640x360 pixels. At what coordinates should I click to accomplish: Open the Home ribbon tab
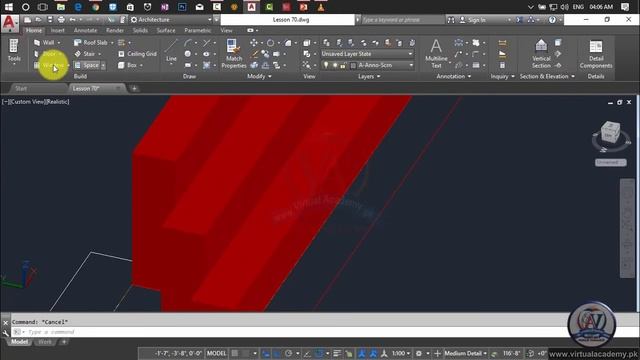point(33,31)
